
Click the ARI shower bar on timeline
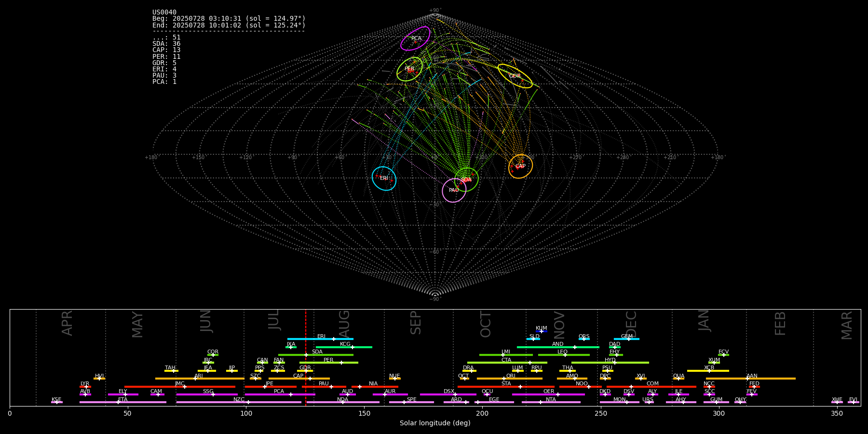(200, 379)
